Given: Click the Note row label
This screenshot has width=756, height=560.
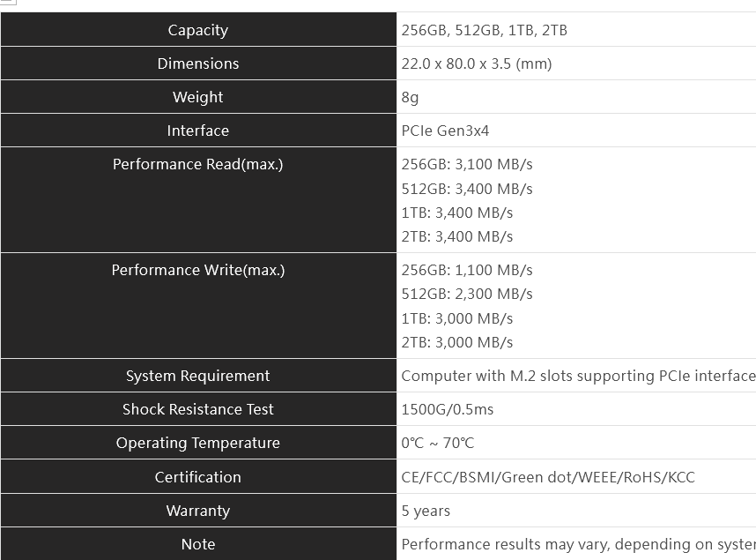Looking at the screenshot, I should coord(198,544).
